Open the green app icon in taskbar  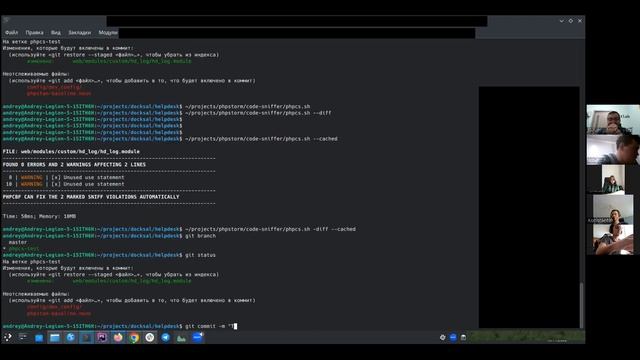coord(182,338)
